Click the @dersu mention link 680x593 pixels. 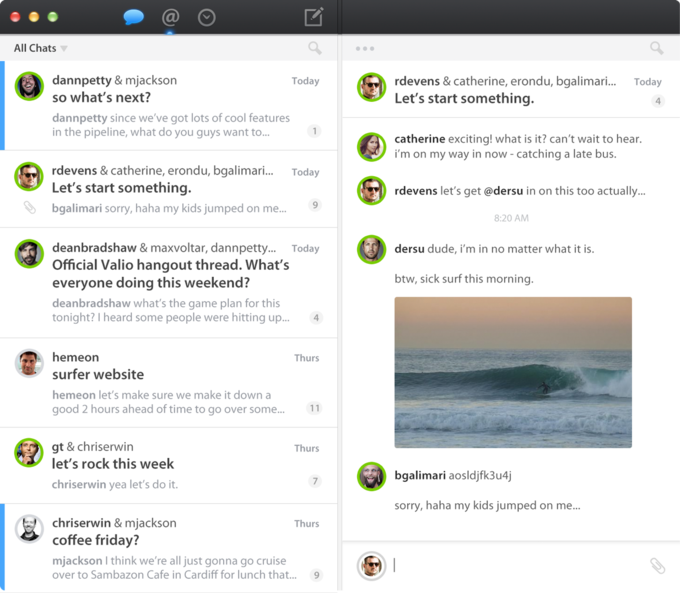503,191
